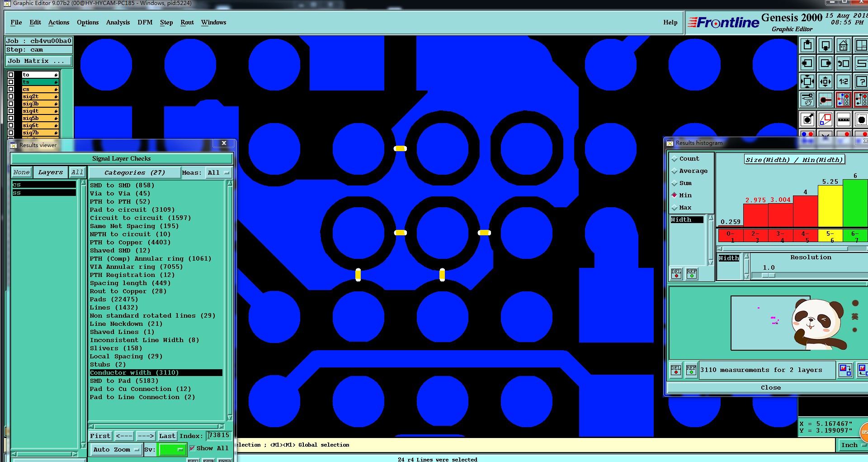Select the feature select arrow tool
Image resolution: width=868 pixels, height=462 pixels.
click(x=807, y=119)
